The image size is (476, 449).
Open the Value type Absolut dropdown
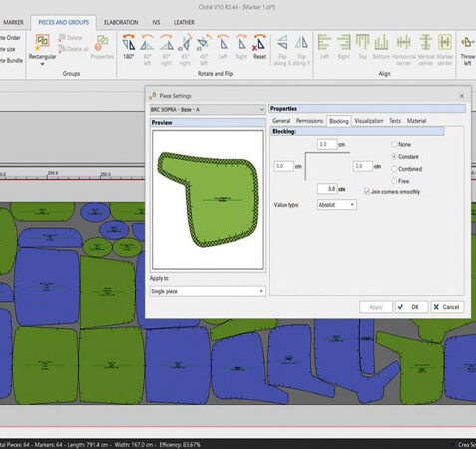point(337,205)
